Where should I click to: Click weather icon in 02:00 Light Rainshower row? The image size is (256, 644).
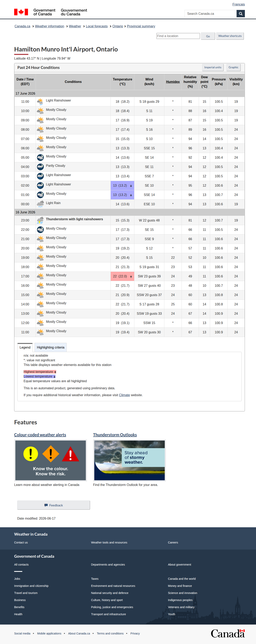pyautogui.click(x=40, y=185)
